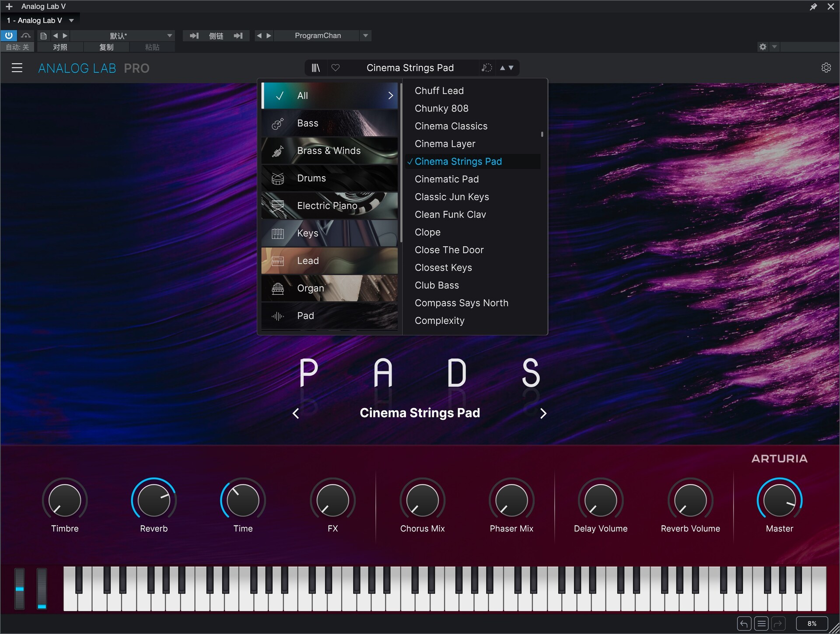Click the 8% CPU meter
Screen dimensions: 840x634
pos(812,624)
